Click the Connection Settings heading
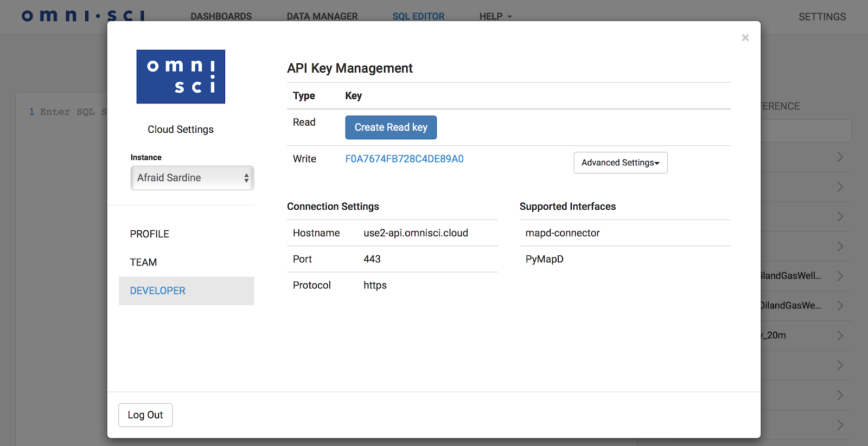 tap(333, 206)
